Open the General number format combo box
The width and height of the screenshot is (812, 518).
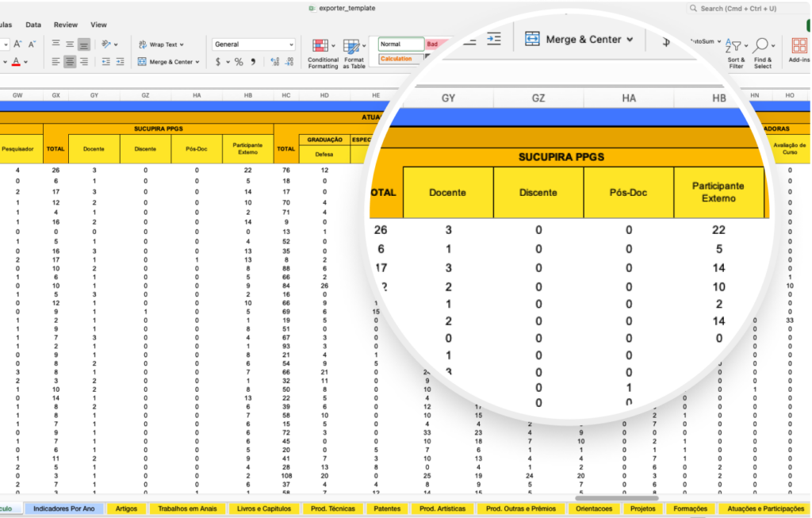click(253, 44)
